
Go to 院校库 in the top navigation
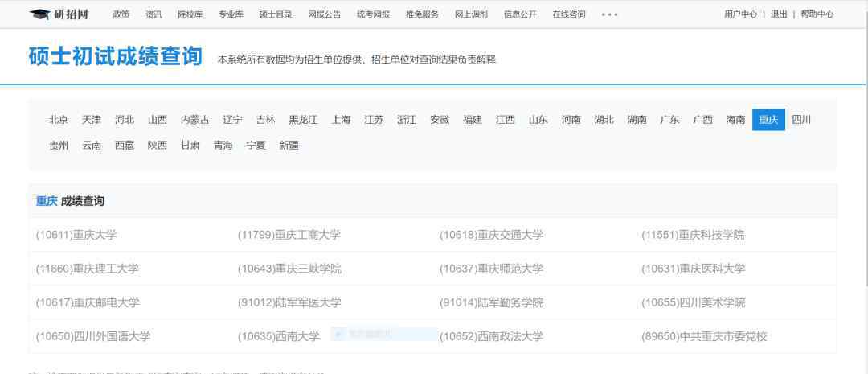190,14
